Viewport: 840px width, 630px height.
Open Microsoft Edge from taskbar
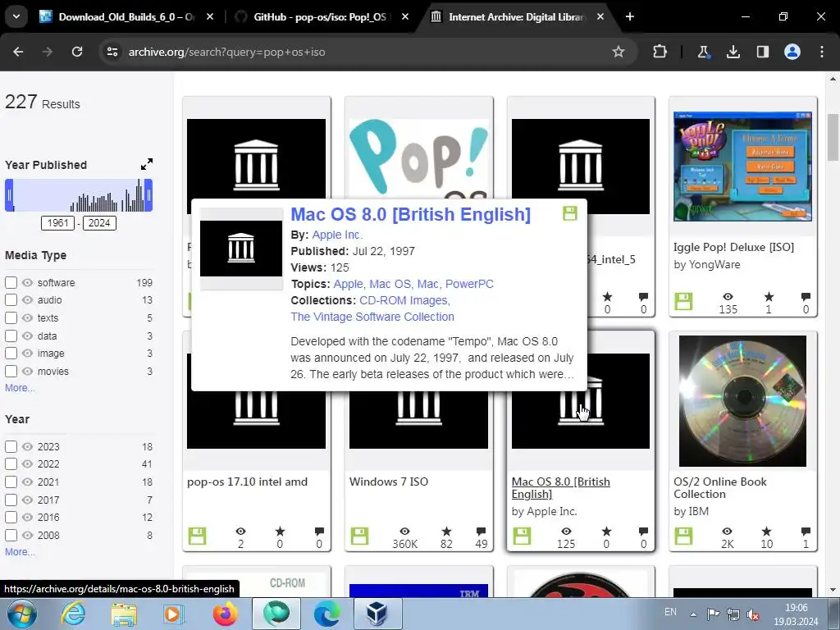click(x=326, y=614)
